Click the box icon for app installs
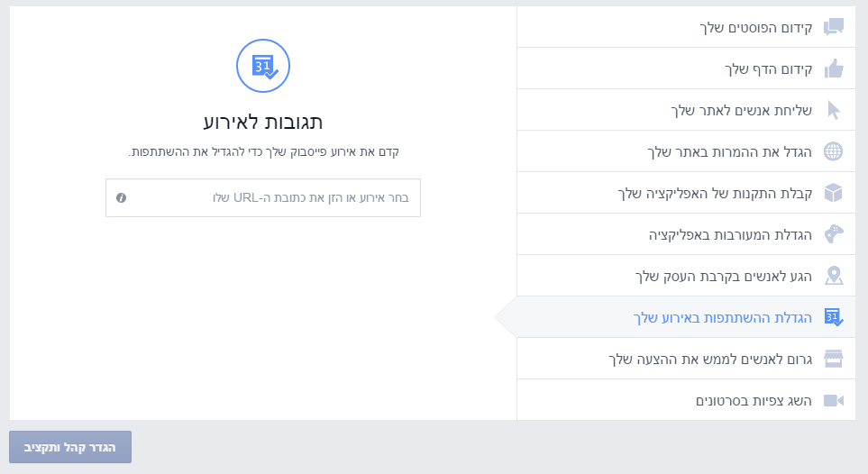 click(x=834, y=193)
